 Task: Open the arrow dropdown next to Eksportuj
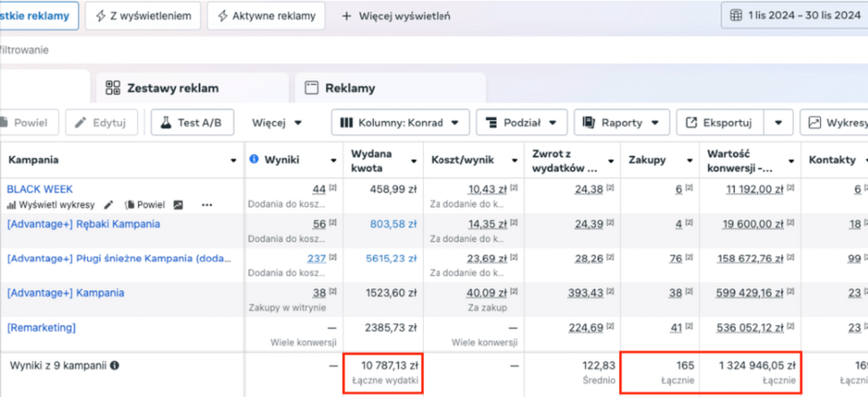pyautogui.click(x=778, y=122)
